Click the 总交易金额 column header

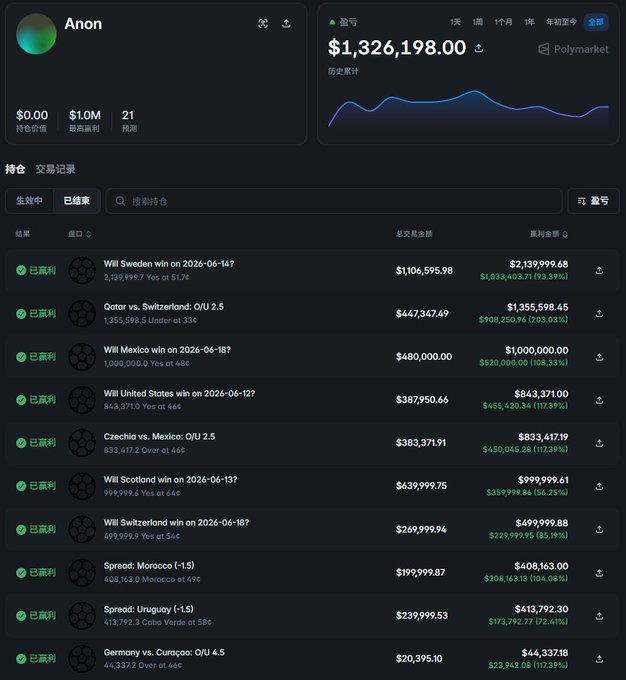coord(414,234)
